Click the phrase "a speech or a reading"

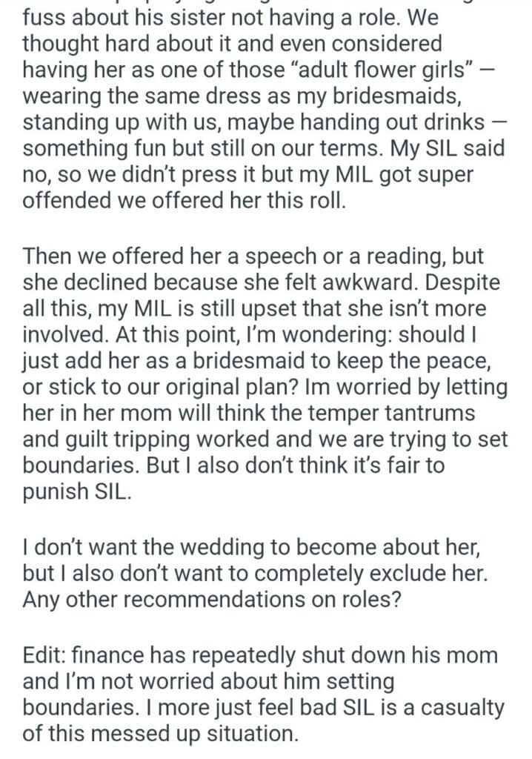pos(326,256)
